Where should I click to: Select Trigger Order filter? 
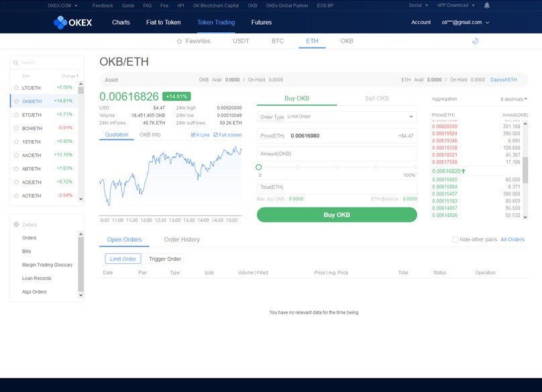[x=165, y=259]
